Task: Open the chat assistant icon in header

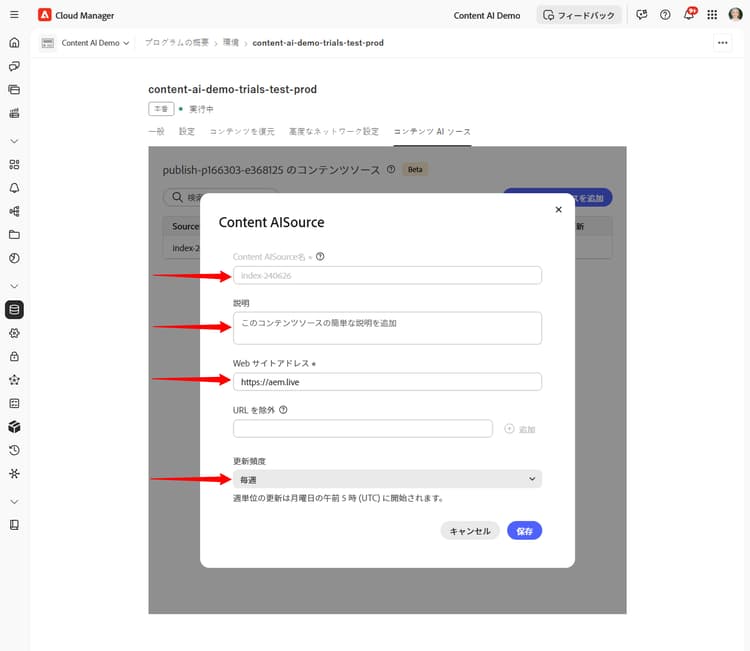Action: pos(642,15)
